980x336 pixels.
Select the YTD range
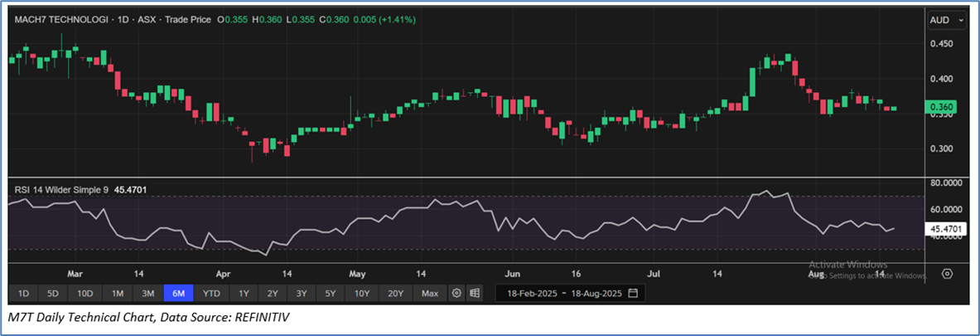212,294
